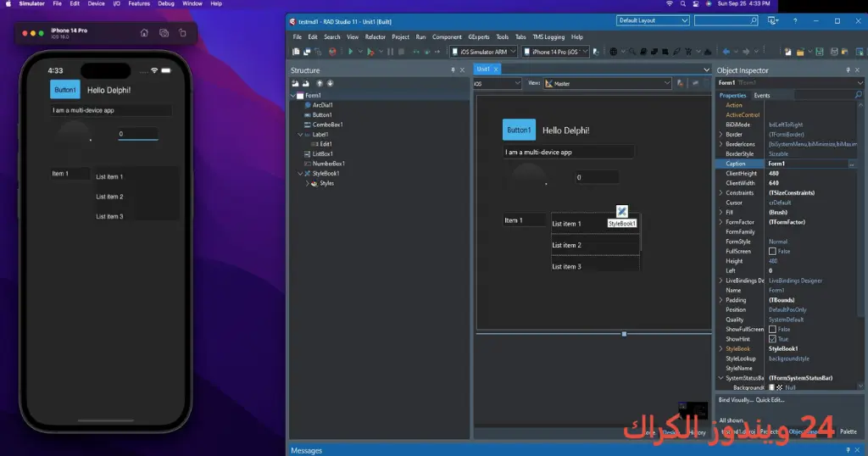Pin the Structure panel
Image resolution: width=868 pixels, height=456 pixels.
[x=453, y=70]
